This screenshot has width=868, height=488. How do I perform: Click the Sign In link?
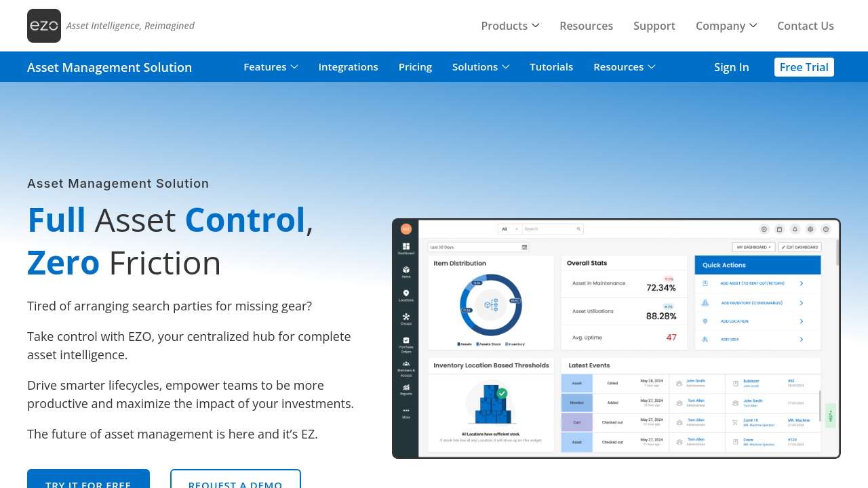pyautogui.click(x=731, y=67)
